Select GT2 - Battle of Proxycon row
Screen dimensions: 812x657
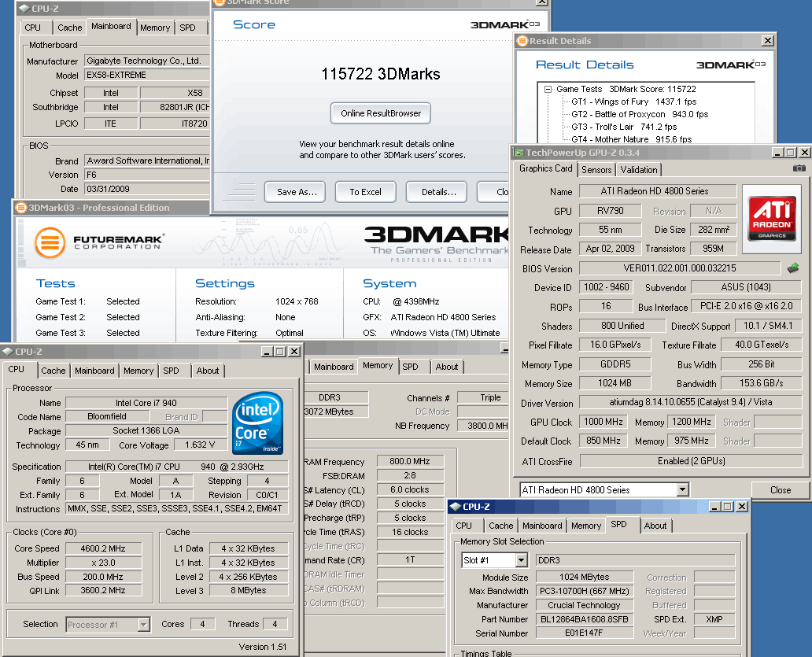(640, 114)
